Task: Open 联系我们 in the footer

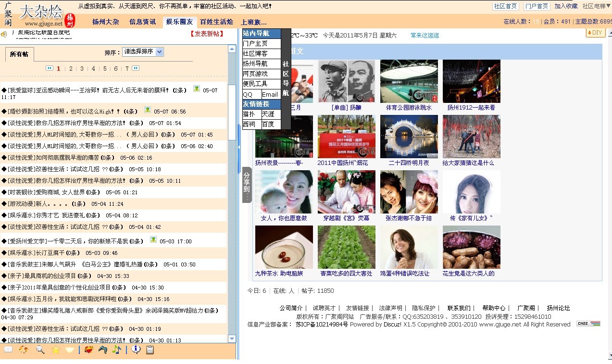Action: [x=459, y=308]
